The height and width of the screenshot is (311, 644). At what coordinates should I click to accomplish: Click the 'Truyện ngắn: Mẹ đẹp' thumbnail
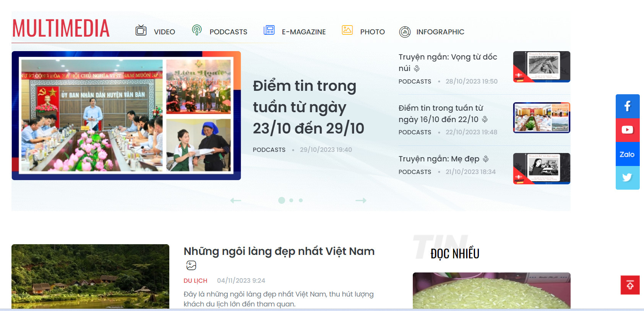coord(541,169)
